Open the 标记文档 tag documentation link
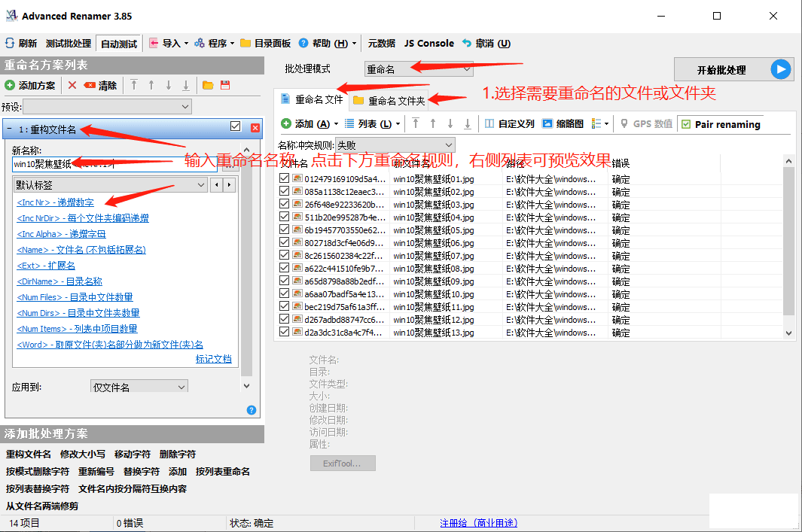The height and width of the screenshot is (532, 802). [x=213, y=359]
